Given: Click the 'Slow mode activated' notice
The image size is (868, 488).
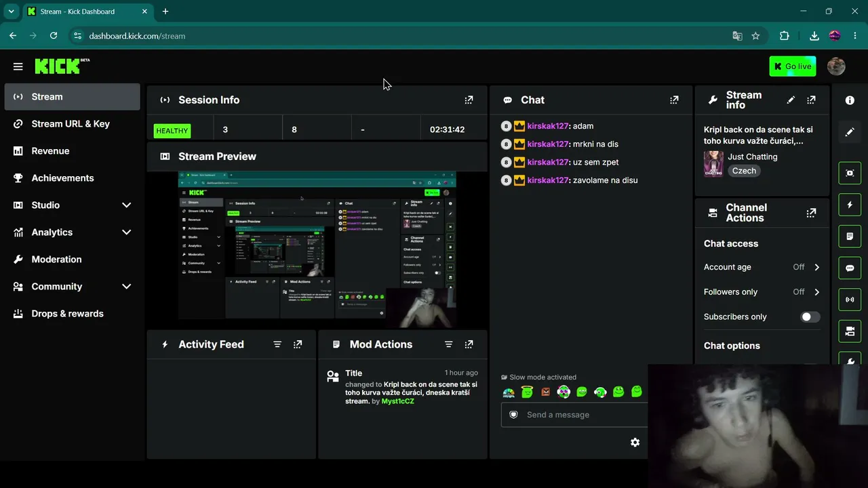Looking at the screenshot, I should pyautogui.click(x=538, y=378).
